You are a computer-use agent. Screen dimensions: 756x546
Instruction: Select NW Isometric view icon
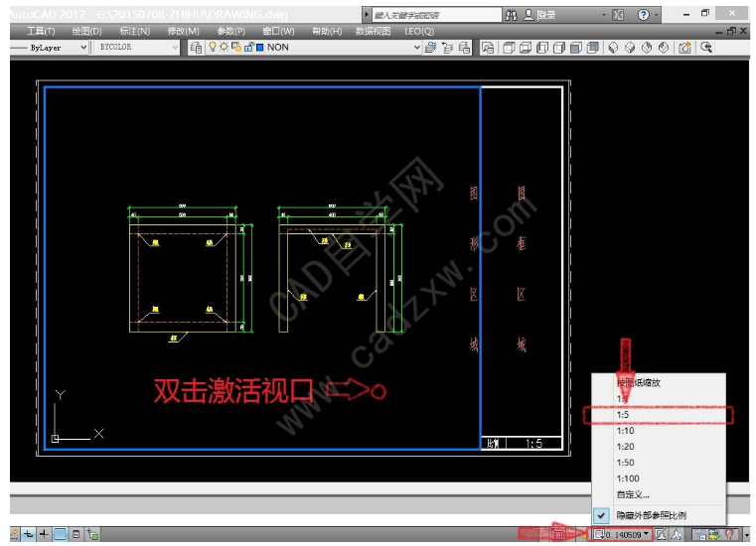tap(664, 48)
